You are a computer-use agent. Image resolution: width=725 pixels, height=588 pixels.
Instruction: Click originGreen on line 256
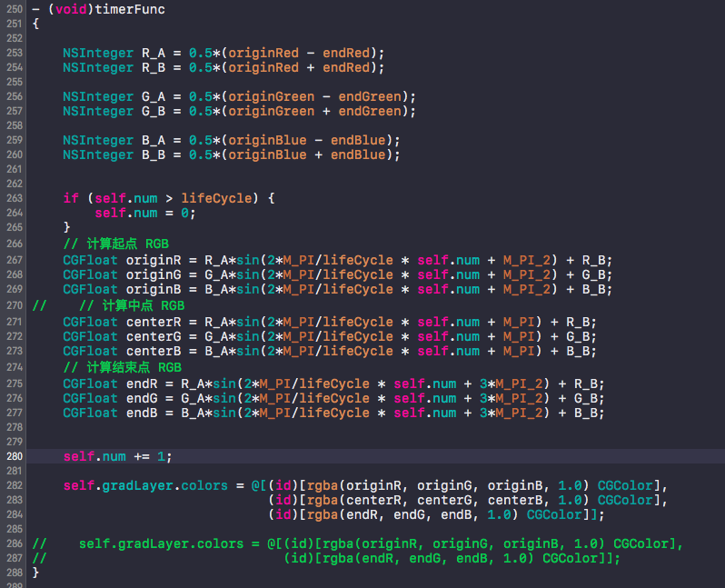click(x=271, y=96)
